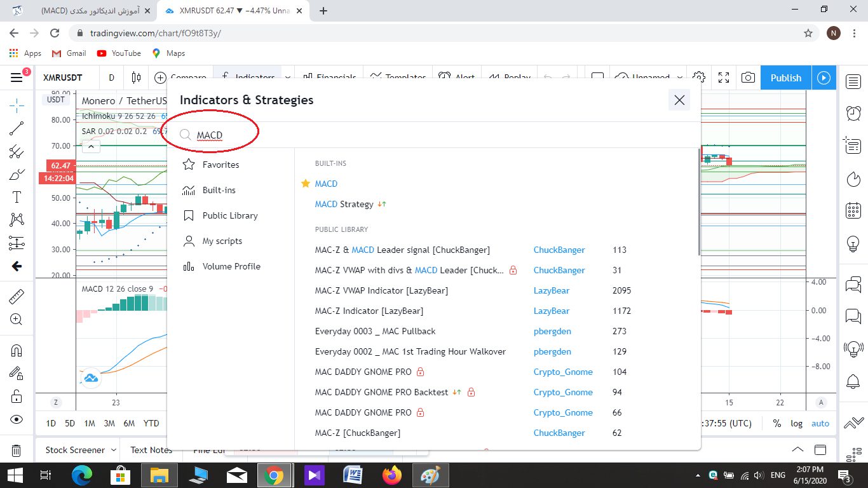
Task: Open the alerts clock icon on right sidebar
Action: coord(853,113)
